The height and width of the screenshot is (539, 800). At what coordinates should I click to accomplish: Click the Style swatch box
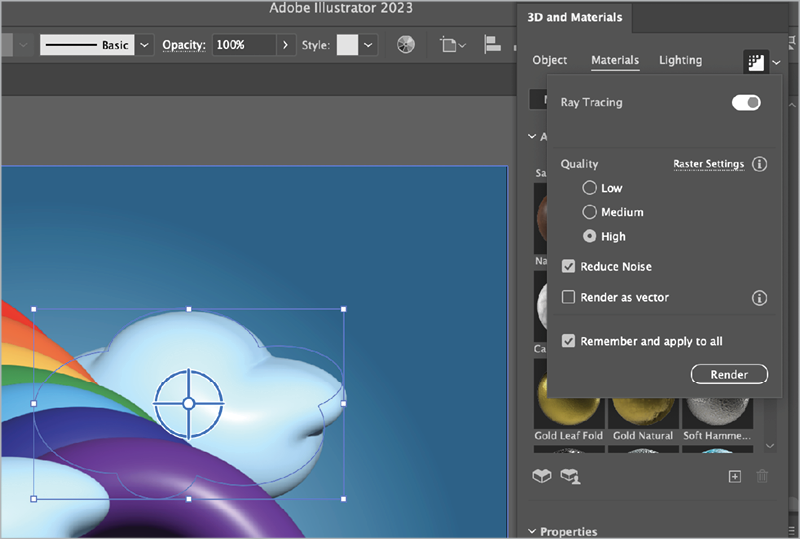pos(347,45)
